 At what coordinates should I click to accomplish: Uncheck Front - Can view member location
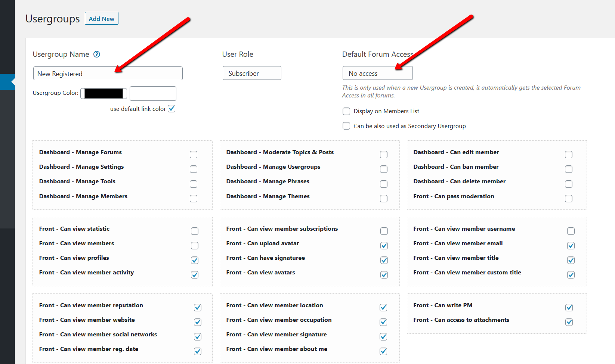[383, 308]
